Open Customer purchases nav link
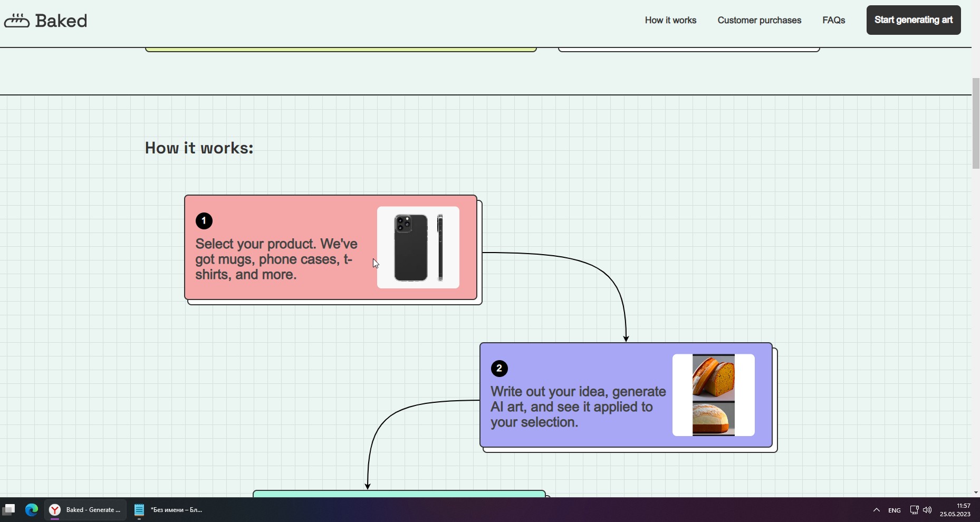The height and width of the screenshot is (522, 980). coord(759,20)
